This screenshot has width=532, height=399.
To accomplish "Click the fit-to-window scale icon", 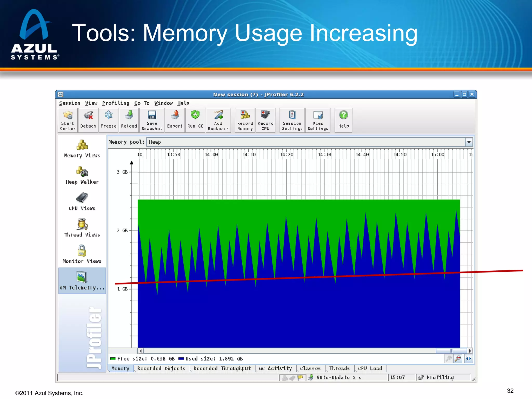I will click(x=469, y=358).
